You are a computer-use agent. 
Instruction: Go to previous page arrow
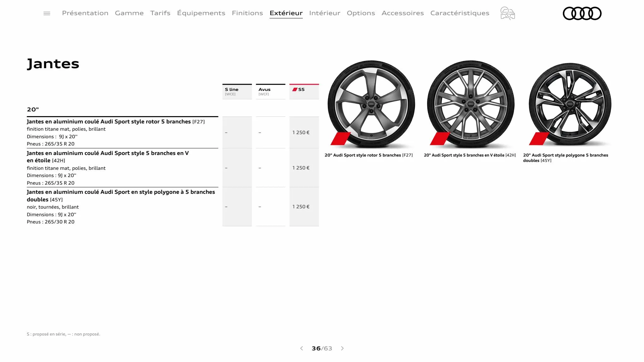click(301, 348)
